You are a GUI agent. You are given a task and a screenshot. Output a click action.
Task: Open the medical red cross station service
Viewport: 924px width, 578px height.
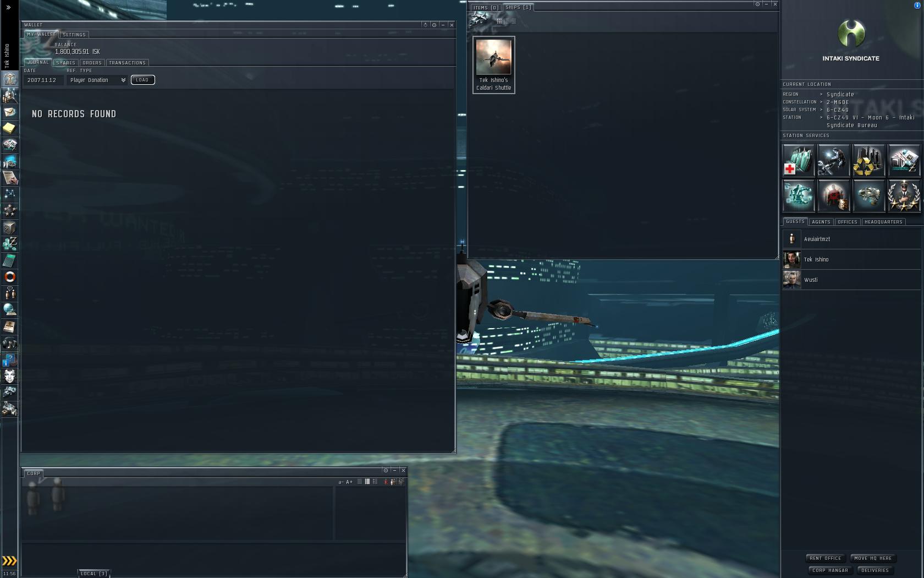(x=799, y=160)
